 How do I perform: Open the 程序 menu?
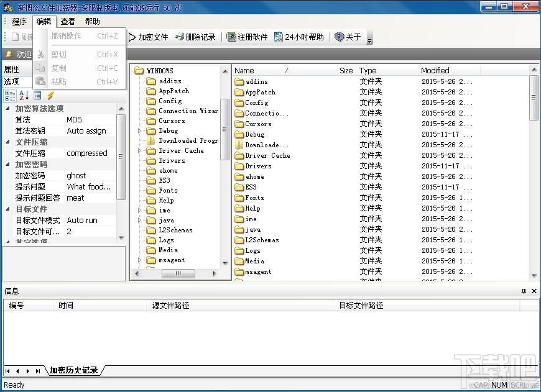click(x=19, y=22)
